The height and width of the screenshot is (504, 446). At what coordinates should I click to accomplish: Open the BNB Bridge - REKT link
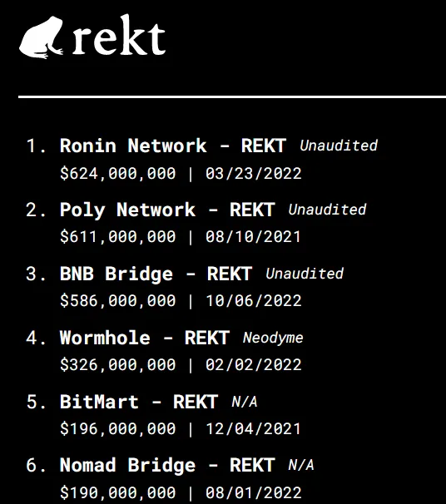pos(156,274)
